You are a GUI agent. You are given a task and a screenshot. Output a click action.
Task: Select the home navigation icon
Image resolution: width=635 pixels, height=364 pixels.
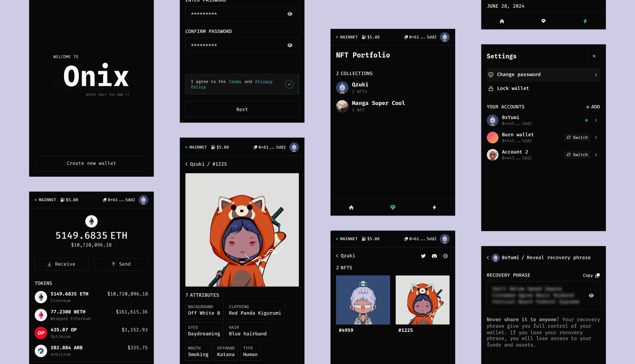coord(351,207)
